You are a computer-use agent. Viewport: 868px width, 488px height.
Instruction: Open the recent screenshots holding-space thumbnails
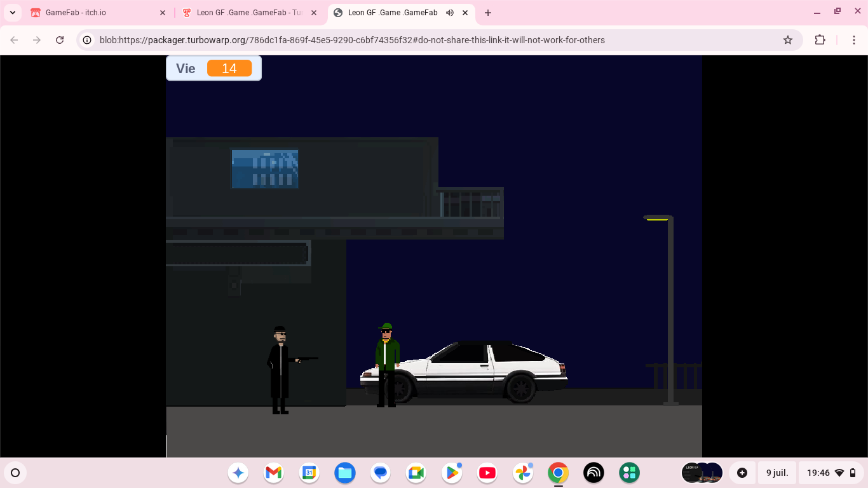tap(702, 473)
